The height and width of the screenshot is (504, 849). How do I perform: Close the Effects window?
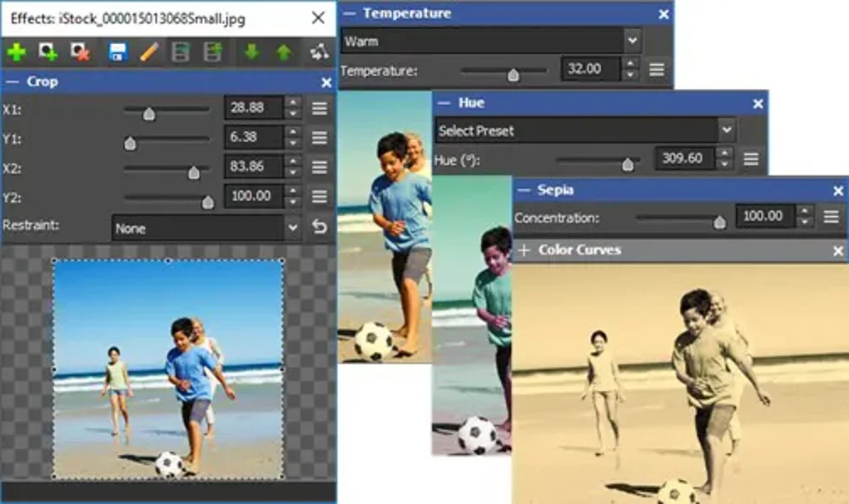tap(318, 17)
